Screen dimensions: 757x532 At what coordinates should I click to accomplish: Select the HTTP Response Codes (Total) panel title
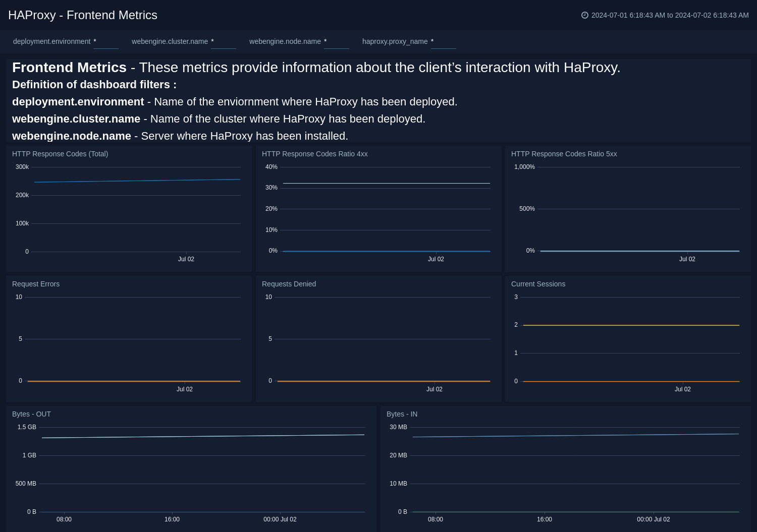click(60, 154)
